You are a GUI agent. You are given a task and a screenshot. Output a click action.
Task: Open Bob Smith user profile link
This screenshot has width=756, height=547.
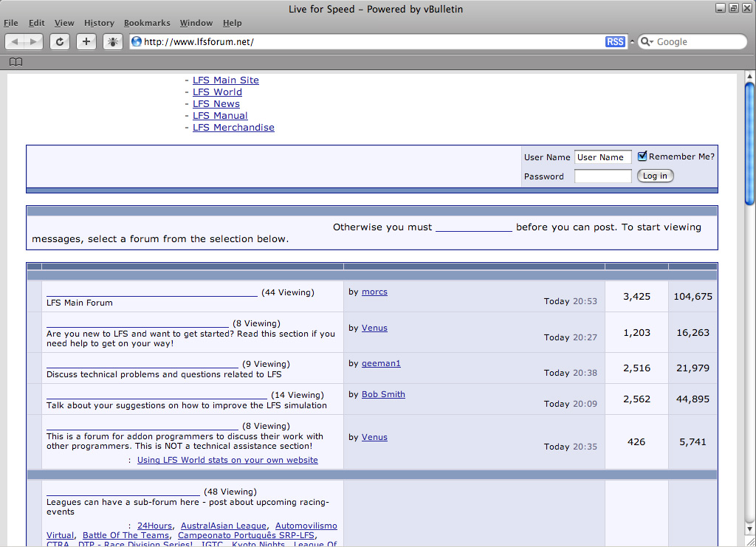[x=383, y=394]
